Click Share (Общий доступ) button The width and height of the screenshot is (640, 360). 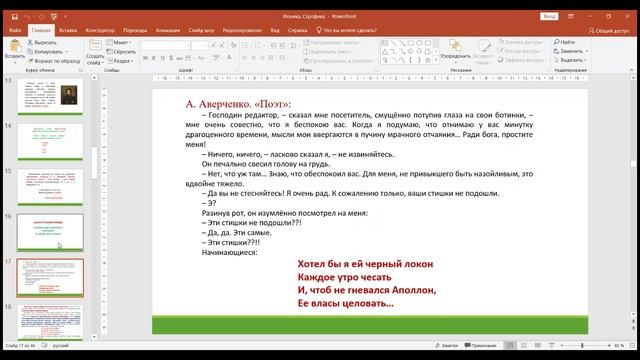pos(609,31)
